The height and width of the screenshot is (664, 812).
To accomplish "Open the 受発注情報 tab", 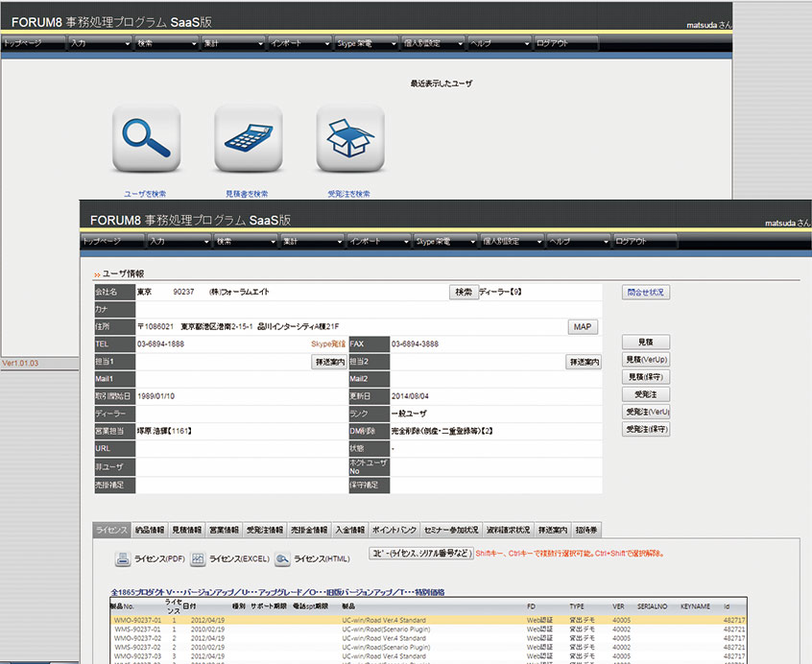I will click(x=265, y=530).
